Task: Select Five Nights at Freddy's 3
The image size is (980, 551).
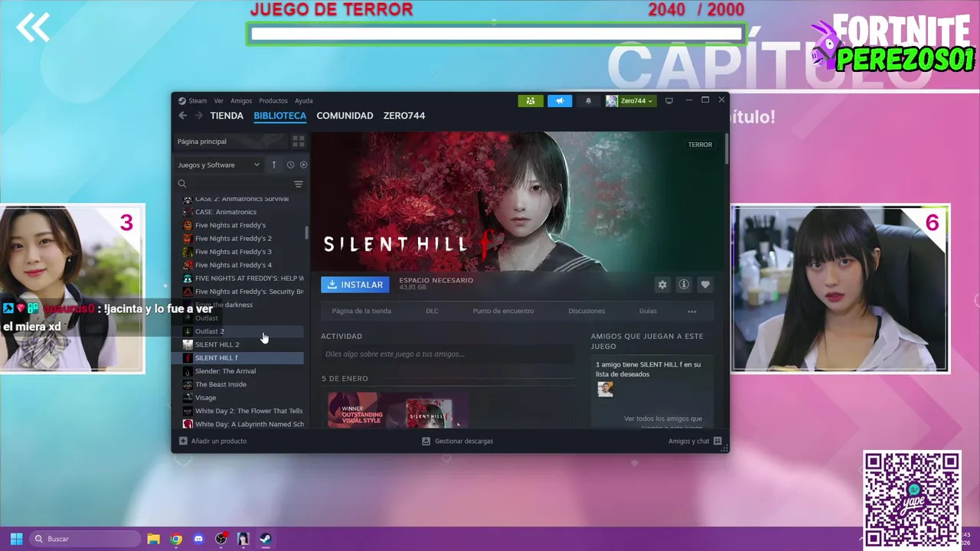Action: pyautogui.click(x=233, y=252)
